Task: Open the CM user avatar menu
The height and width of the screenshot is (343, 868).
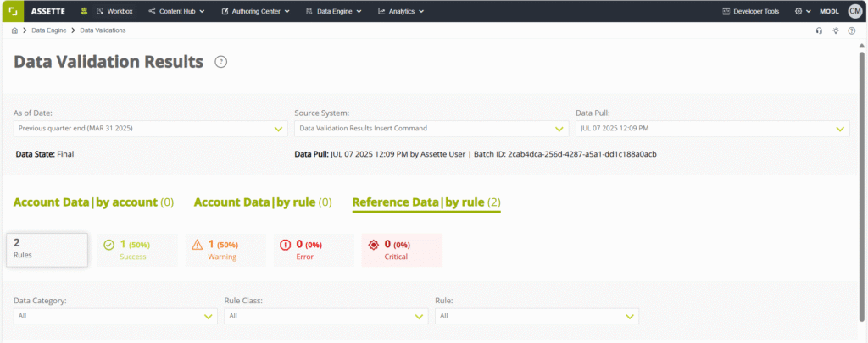Action: [854, 11]
